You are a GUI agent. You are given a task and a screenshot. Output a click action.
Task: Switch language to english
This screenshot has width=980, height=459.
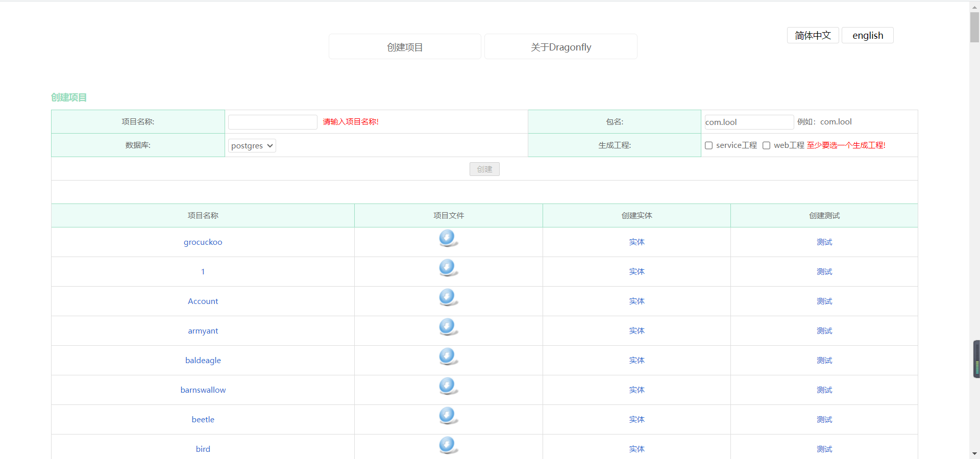868,35
